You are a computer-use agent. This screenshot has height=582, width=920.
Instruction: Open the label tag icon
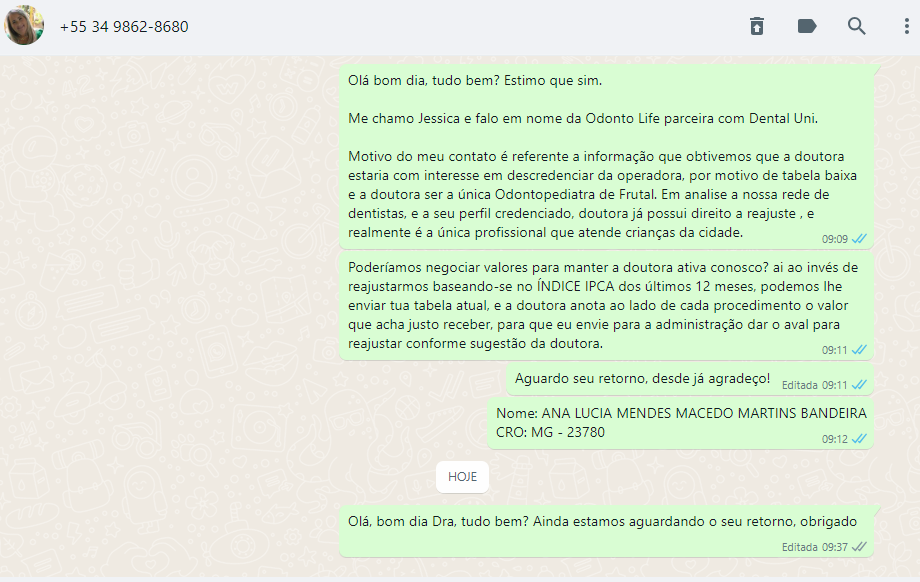click(807, 26)
